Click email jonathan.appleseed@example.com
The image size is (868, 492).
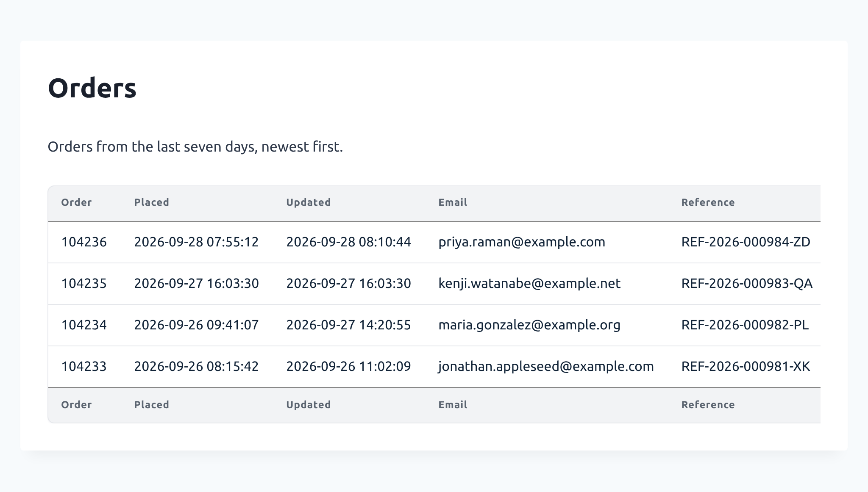[x=546, y=367]
